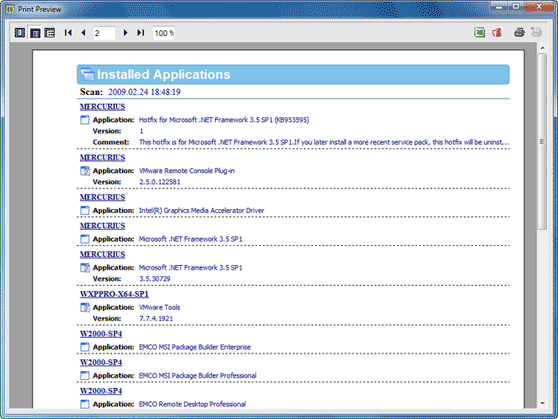The width and height of the screenshot is (558, 419).
Task: Select text Hotfix for Microsoft .NET Framework (KB953595)
Action: [x=224, y=120]
